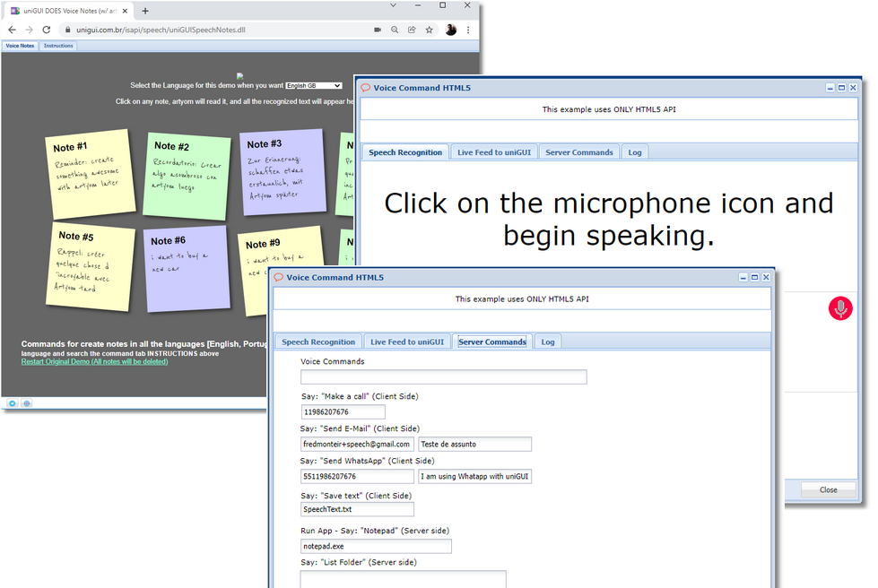
Task: Click the globe icon in bottom bar
Action: point(27,403)
